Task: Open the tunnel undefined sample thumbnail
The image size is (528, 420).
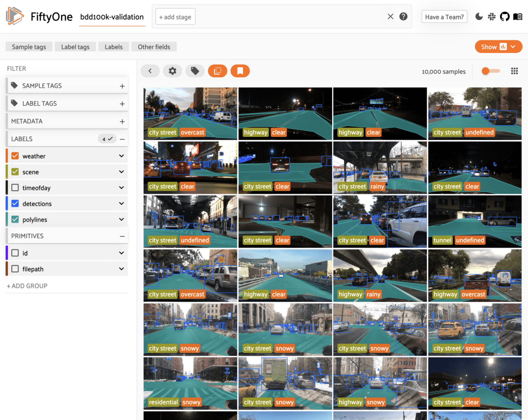Action: coord(475,222)
